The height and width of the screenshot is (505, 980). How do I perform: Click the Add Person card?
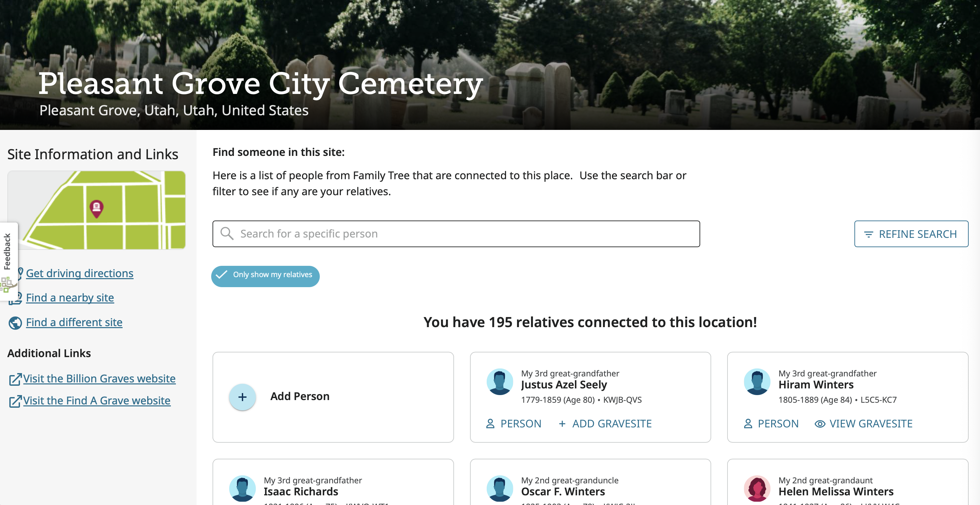click(x=333, y=397)
